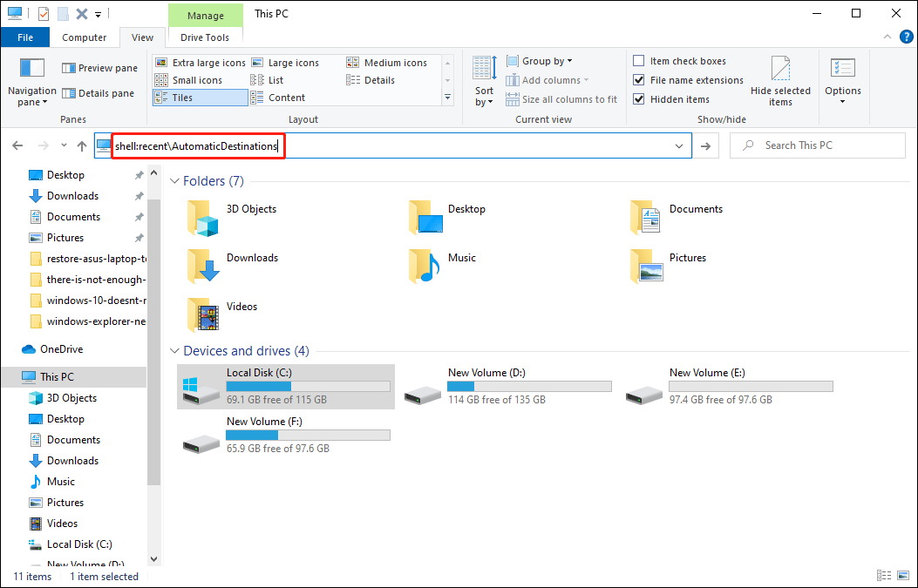Expand the address bar history dropdown
Screen dimensions: 918x588
pyautogui.click(x=679, y=145)
